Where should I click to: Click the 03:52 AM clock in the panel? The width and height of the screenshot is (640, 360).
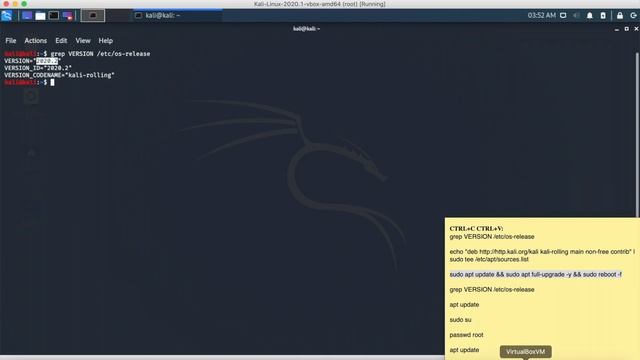click(541, 16)
